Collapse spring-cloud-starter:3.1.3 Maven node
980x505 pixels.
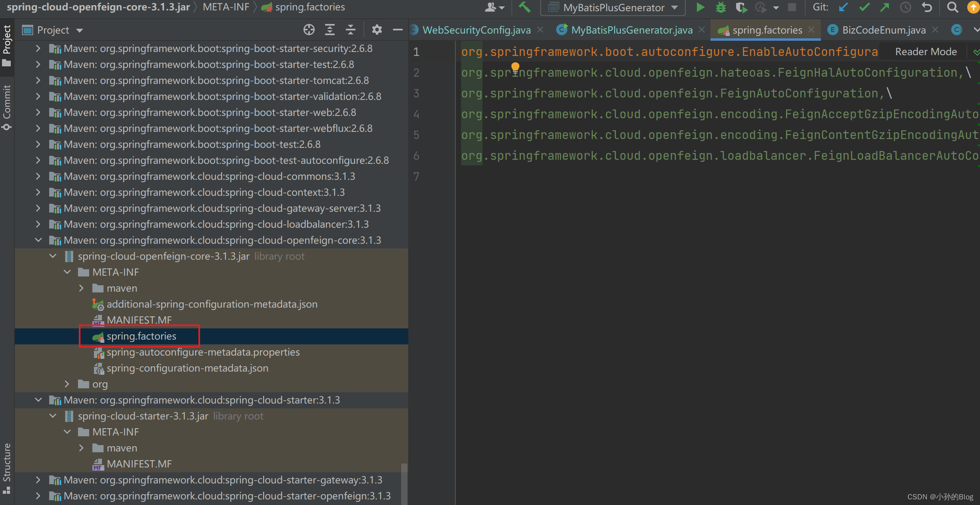coord(38,400)
